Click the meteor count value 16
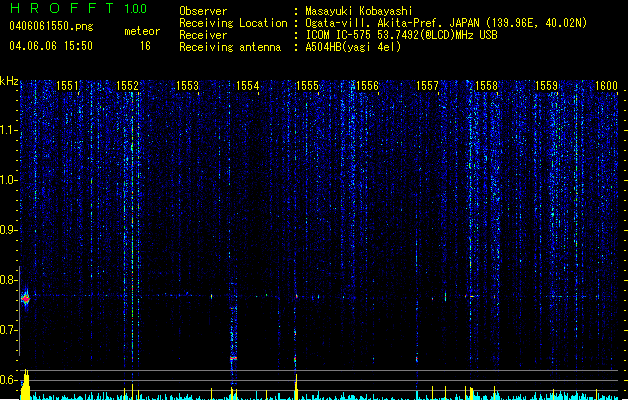 click(x=145, y=46)
